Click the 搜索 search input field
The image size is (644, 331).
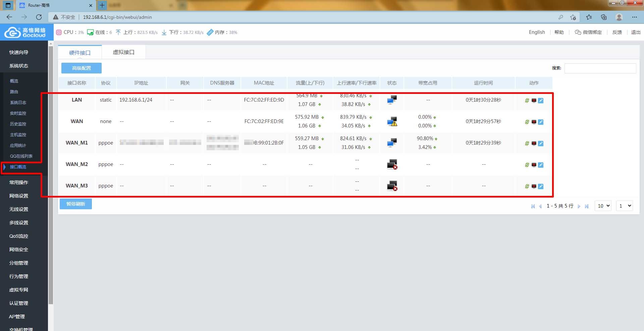pyautogui.click(x=600, y=68)
